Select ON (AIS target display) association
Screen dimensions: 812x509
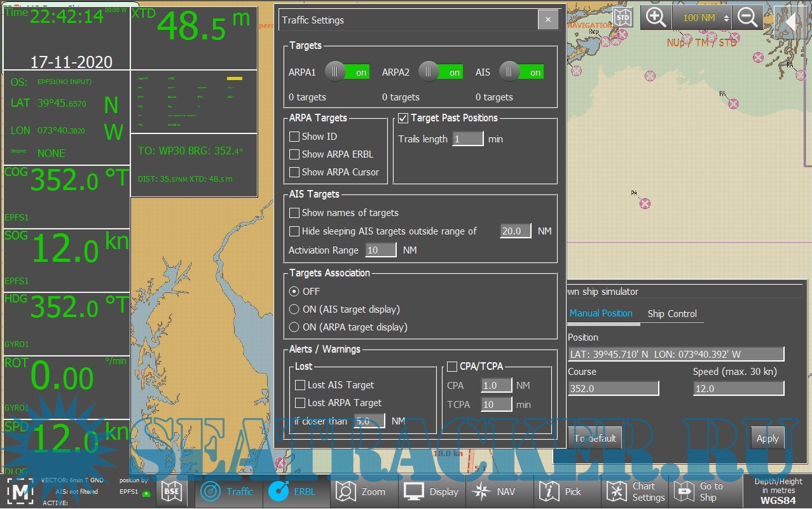(294, 309)
